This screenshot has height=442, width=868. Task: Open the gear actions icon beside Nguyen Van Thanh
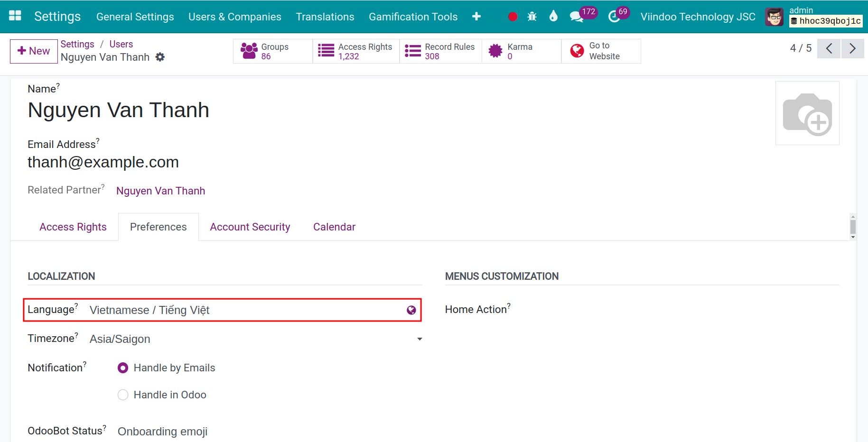(x=160, y=57)
